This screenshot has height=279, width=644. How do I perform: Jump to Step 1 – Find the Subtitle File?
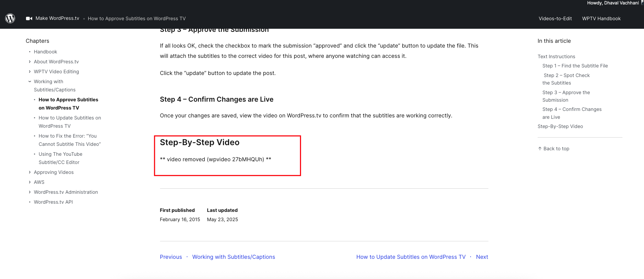[x=575, y=66]
